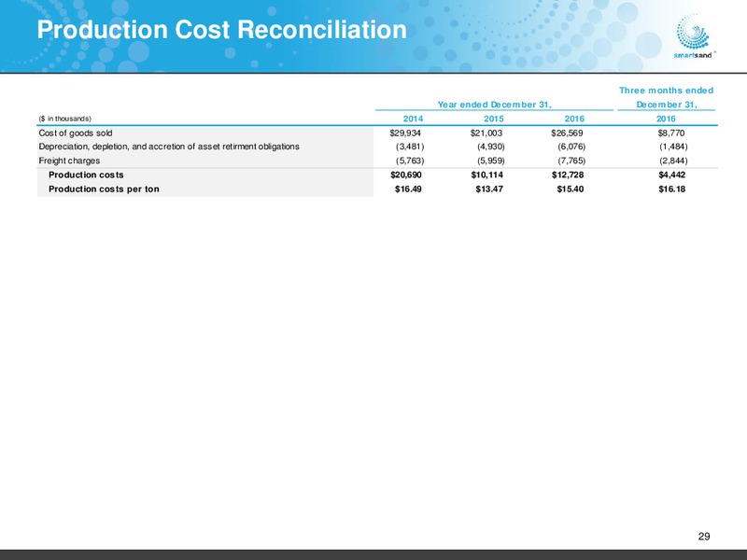Select the 'Three months ended' header
The width and height of the screenshot is (747, 560).
666,91
